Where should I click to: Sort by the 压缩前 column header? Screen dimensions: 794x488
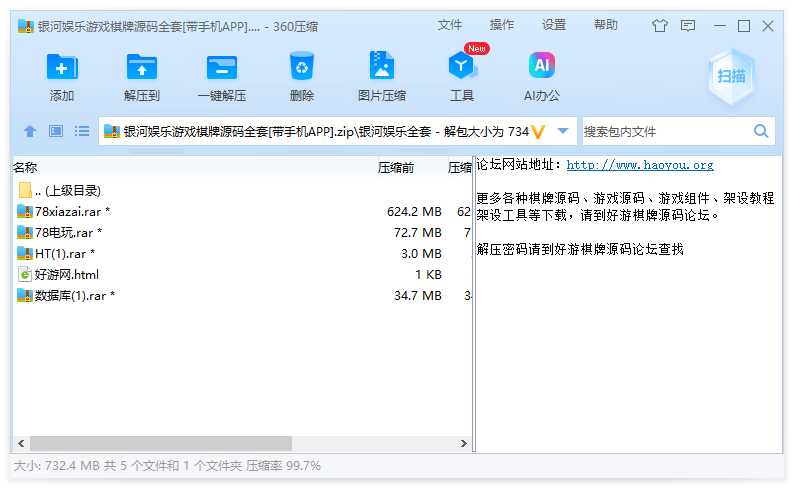coord(395,168)
